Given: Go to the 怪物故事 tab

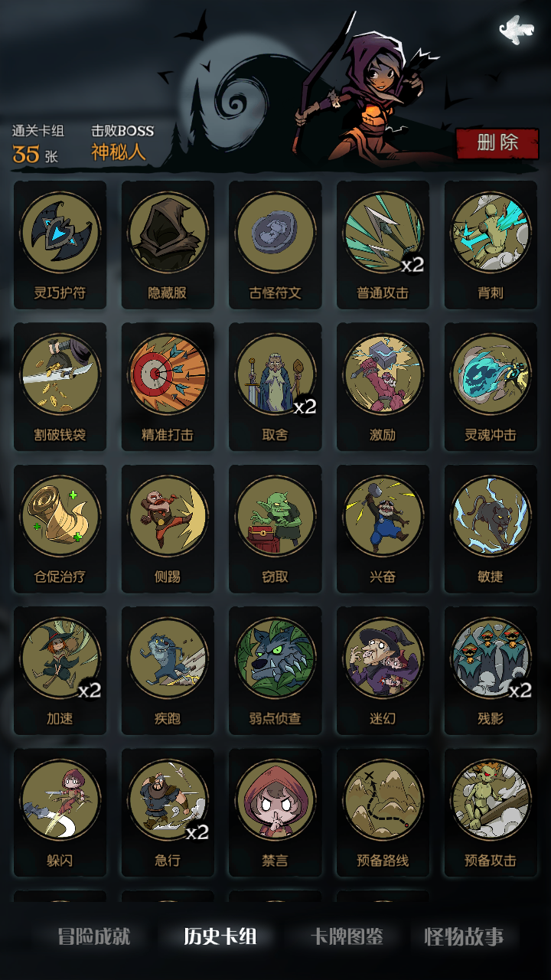Looking at the screenshot, I should (464, 936).
